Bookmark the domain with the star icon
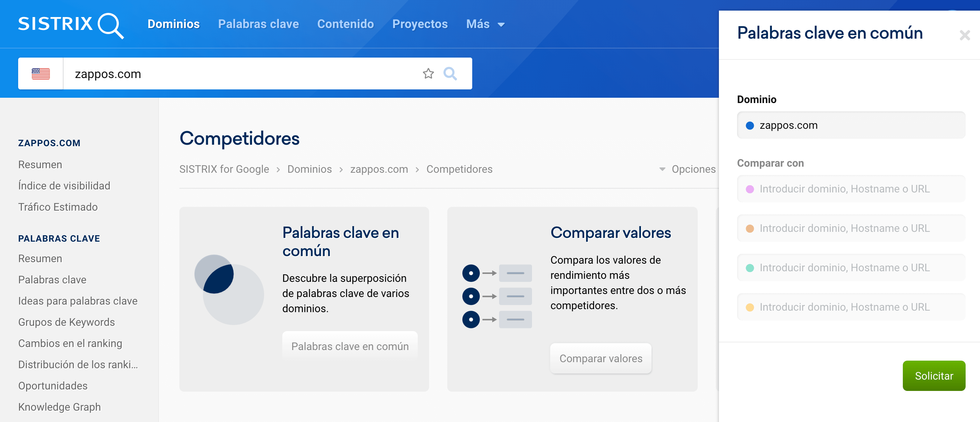 pos(428,73)
